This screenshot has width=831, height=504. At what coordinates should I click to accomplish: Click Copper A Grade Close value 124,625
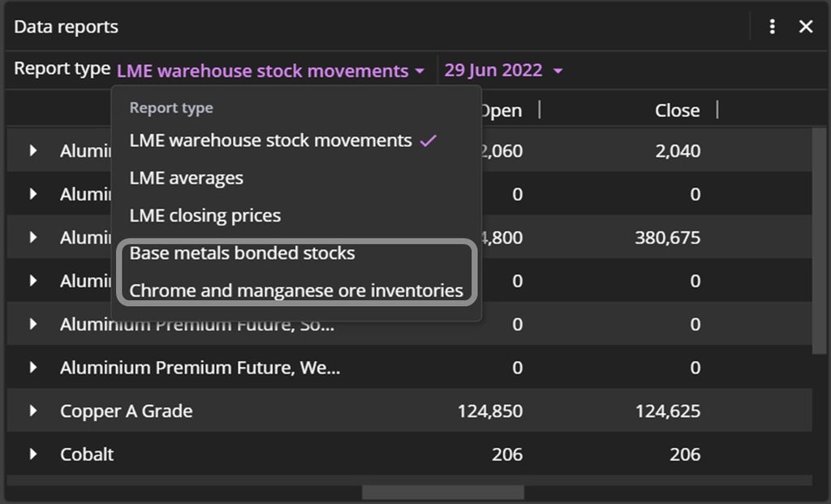[x=668, y=411]
